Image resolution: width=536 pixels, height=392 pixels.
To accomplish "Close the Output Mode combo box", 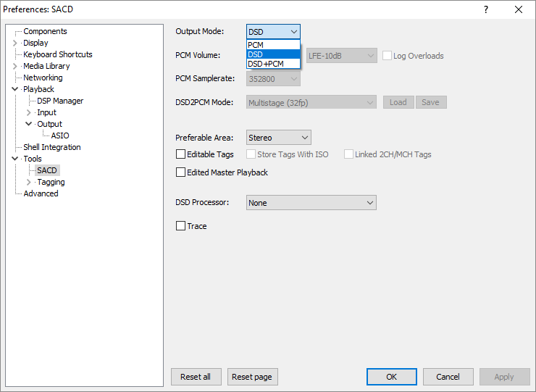I will (293, 32).
